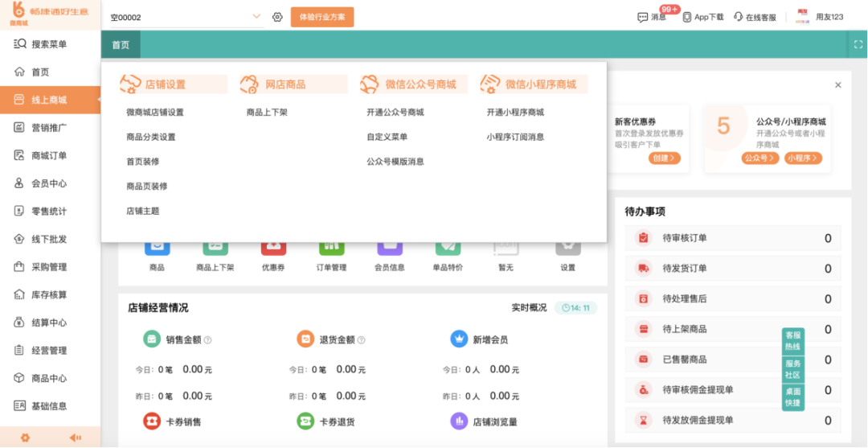Toggle fullscreen icon in the tab bar
Viewport: 868px width, 448px height.
(858, 45)
